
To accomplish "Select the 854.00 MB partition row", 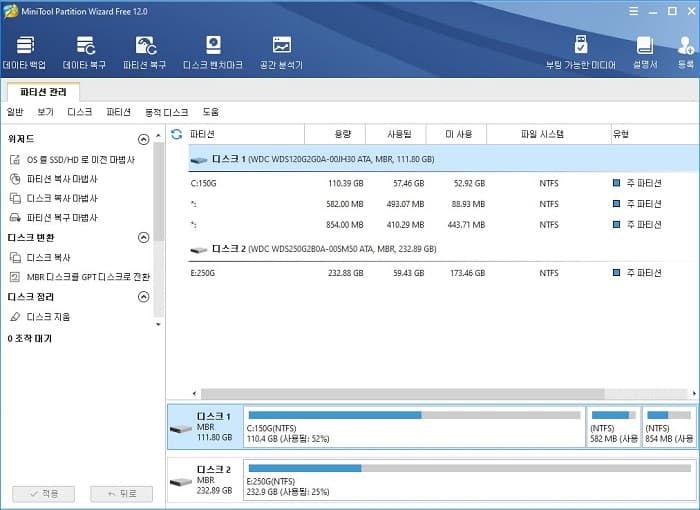I will pos(444,225).
